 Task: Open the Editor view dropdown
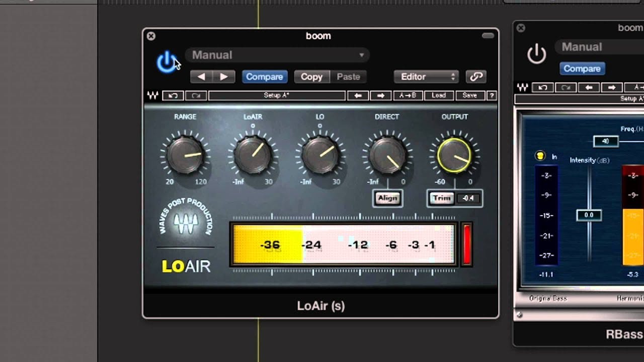426,76
